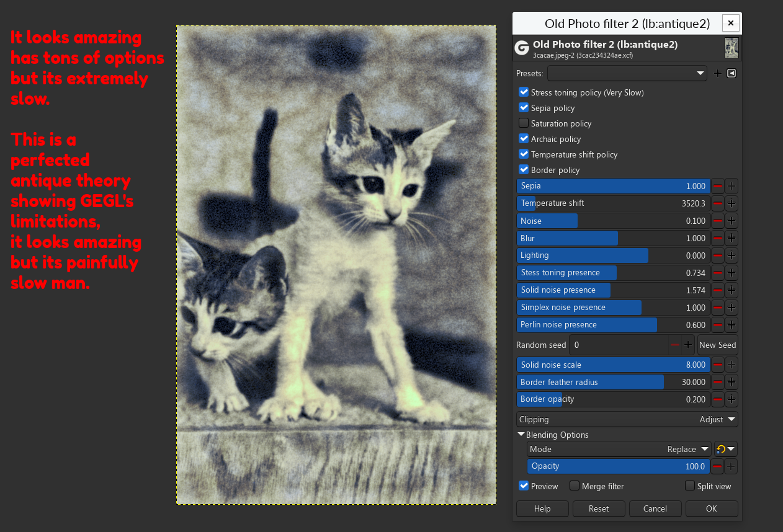
Task: Decrease Simplex noise presence with minus button
Action: (x=717, y=308)
